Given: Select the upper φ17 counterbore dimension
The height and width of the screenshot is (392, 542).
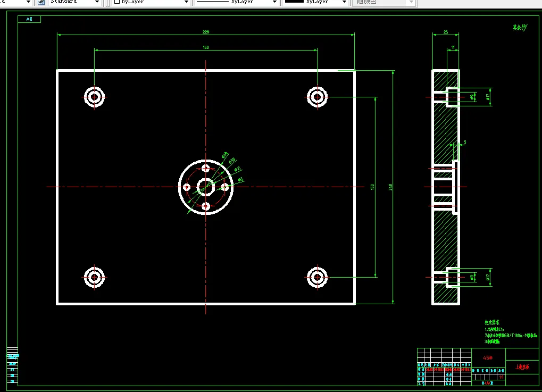Looking at the screenshot, I should pos(488,97).
